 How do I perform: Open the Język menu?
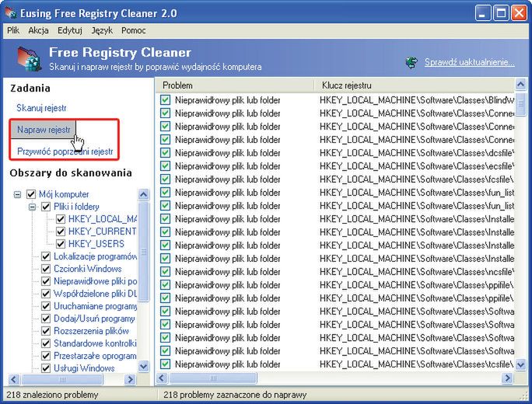pos(102,30)
